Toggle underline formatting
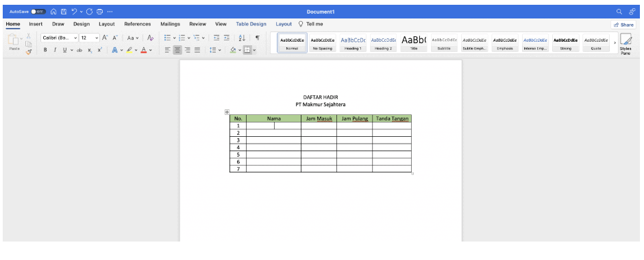Image resolution: width=644 pixels, height=260 pixels. click(x=64, y=50)
